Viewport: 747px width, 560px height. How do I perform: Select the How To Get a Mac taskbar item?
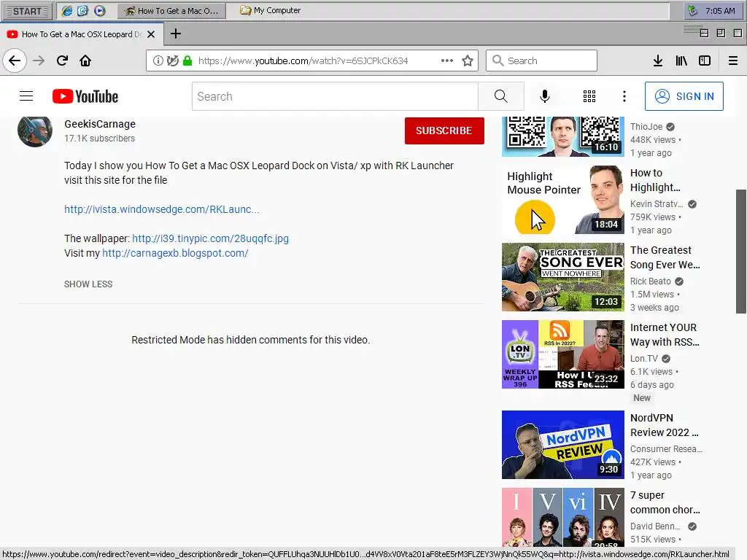coord(171,10)
